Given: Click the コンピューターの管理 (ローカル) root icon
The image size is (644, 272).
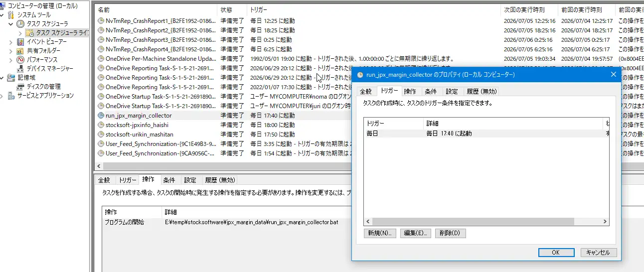Looking at the screenshot, I should click(3, 5).
